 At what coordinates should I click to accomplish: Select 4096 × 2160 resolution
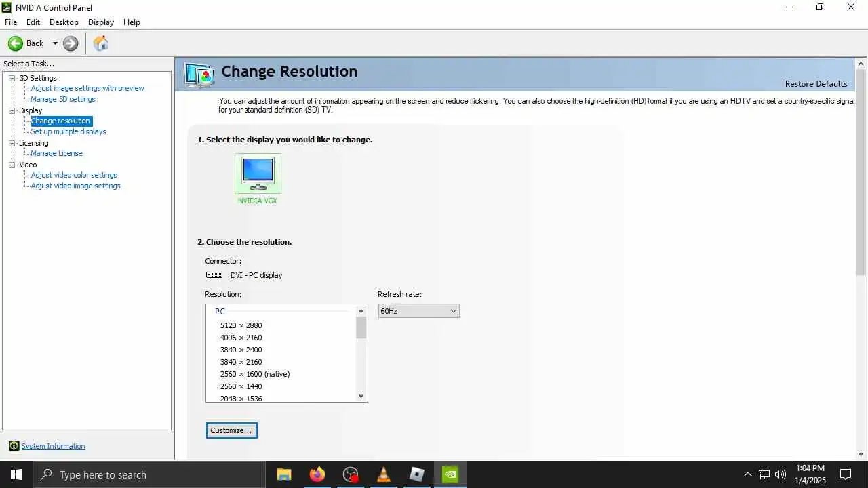tap(241, 338)
